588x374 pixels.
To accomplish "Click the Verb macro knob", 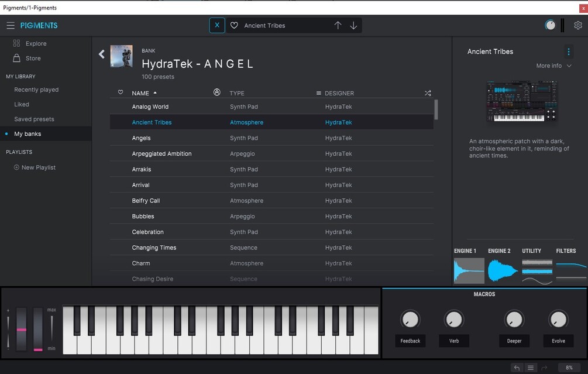I will [454, 320].
